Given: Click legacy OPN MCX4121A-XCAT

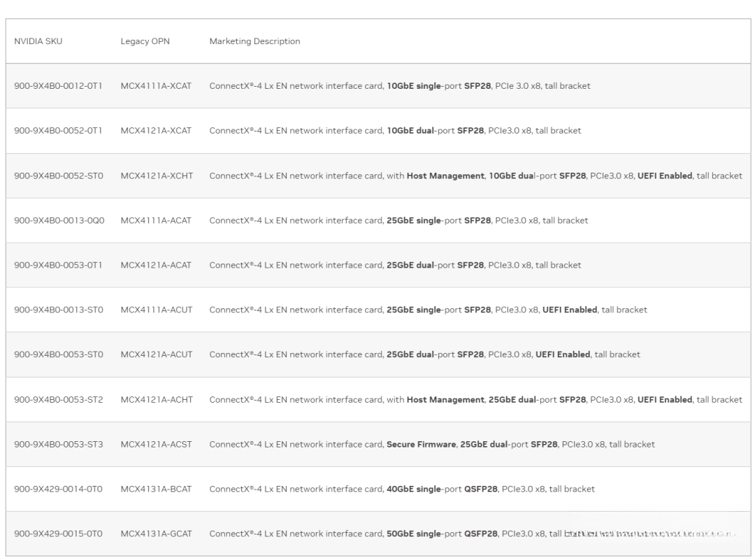Looking at the screenshot, I should [x=156, y=131].
